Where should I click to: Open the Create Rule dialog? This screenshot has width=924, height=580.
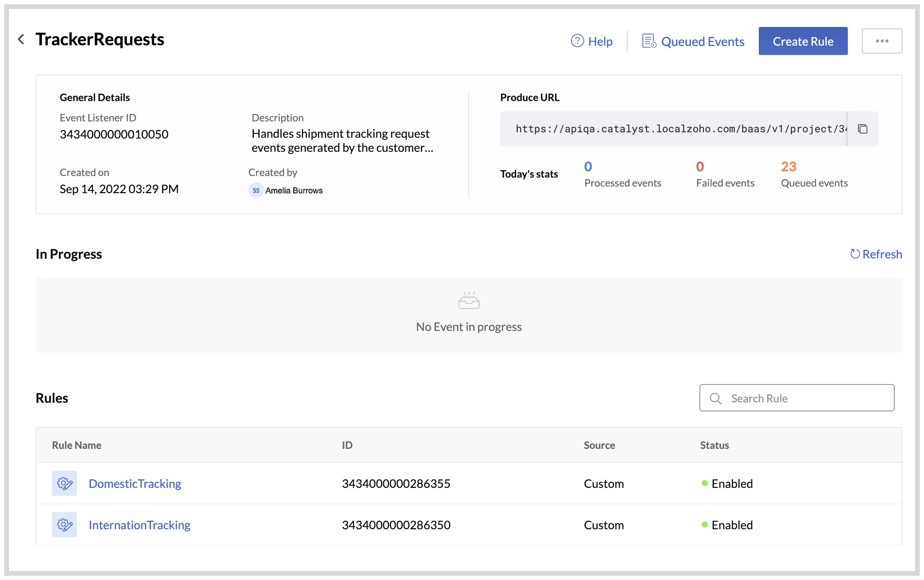(x=803, y=41)
